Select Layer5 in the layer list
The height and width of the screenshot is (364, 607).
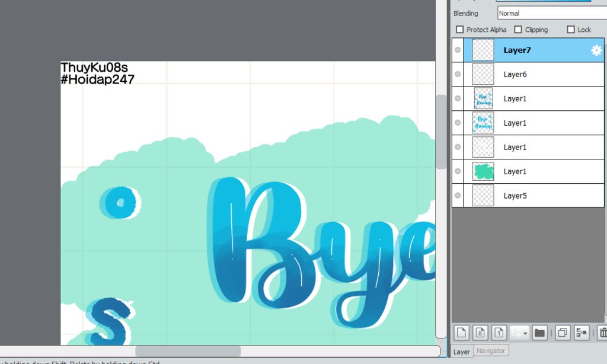coord(528,196)
